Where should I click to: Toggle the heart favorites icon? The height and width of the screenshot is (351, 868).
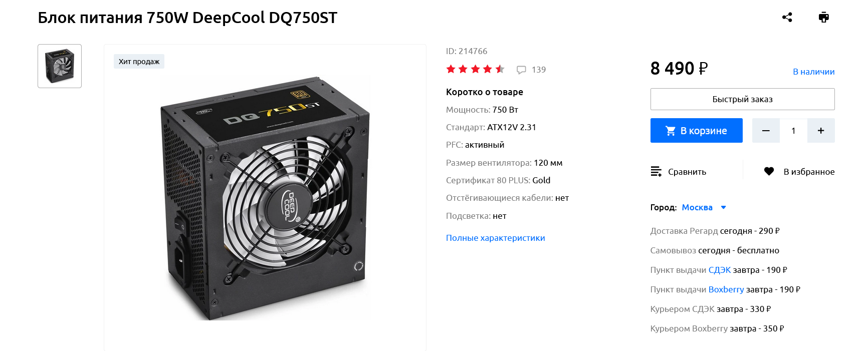[x=769, y=172]
